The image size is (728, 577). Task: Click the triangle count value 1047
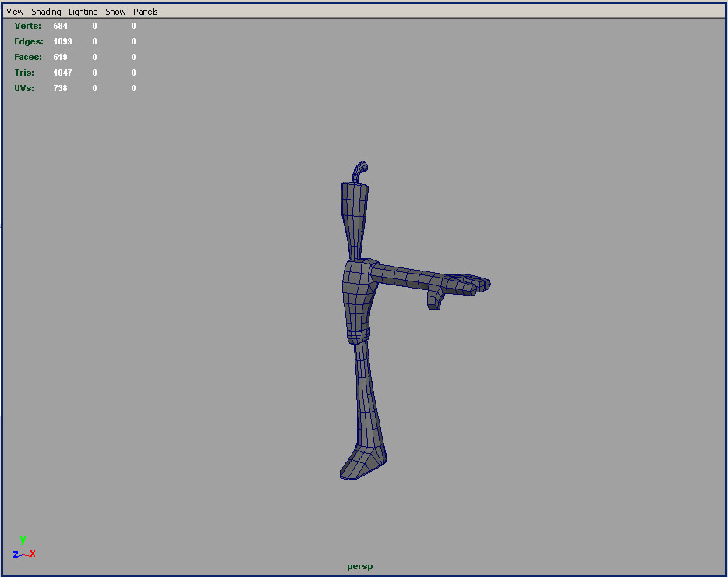62,73
